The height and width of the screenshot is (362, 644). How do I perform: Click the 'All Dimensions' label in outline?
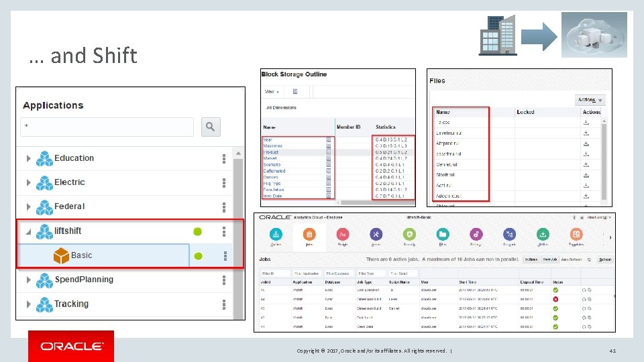coord(281,107)
